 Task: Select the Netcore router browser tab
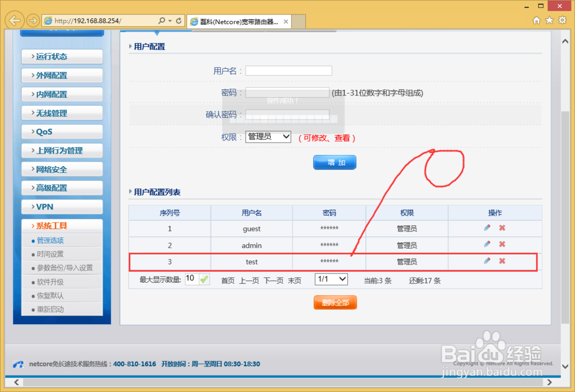click(x=239, y=22)
